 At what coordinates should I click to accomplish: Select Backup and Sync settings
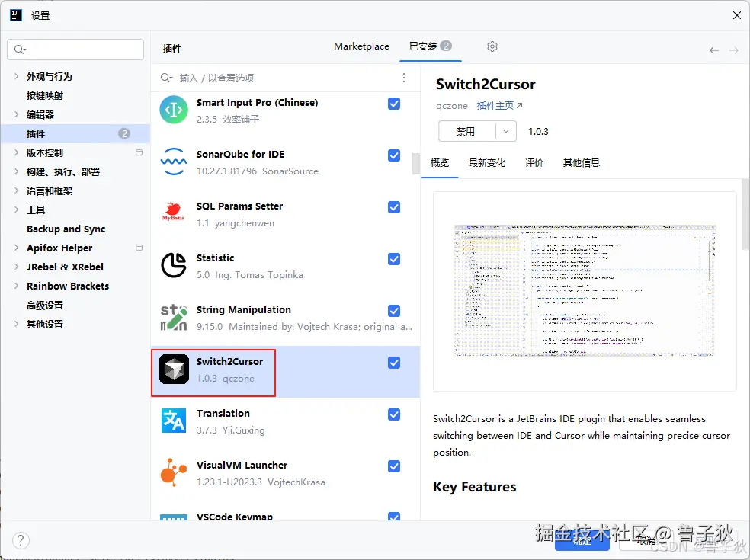point(66,229)
